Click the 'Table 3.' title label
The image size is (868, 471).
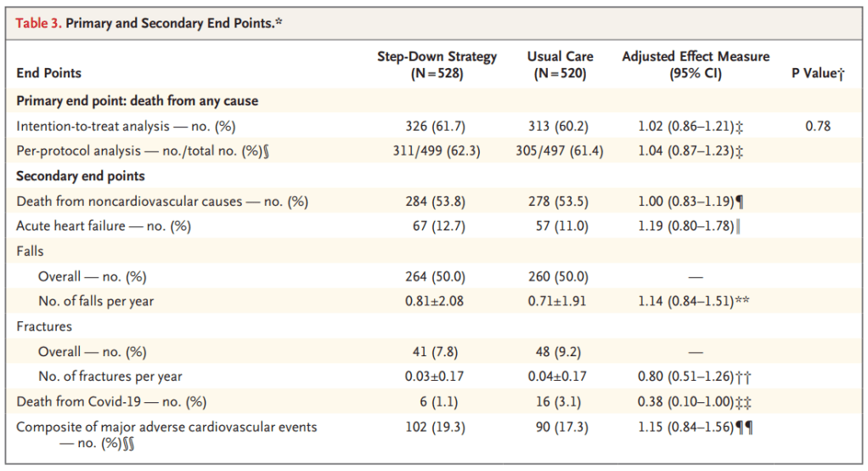38,23
